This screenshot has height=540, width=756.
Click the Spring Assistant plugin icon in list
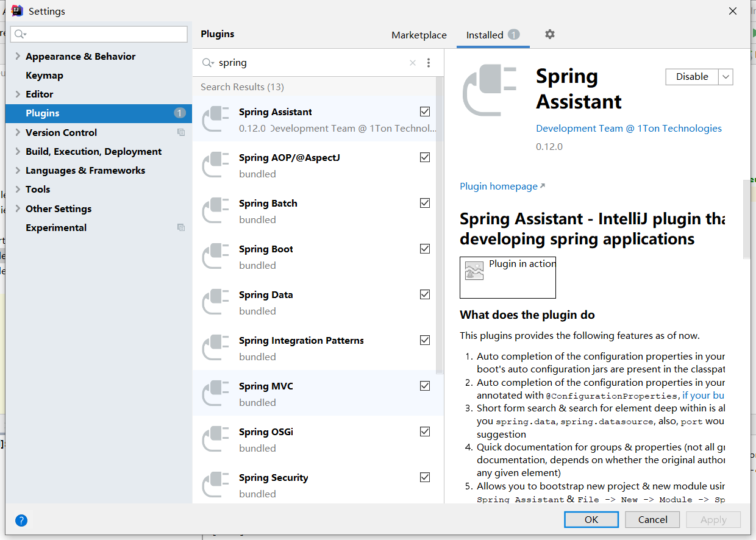(215, 119)
